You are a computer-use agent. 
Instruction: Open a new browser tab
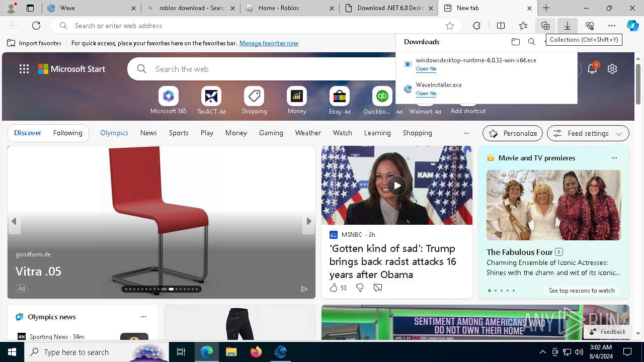coord(546,8)
